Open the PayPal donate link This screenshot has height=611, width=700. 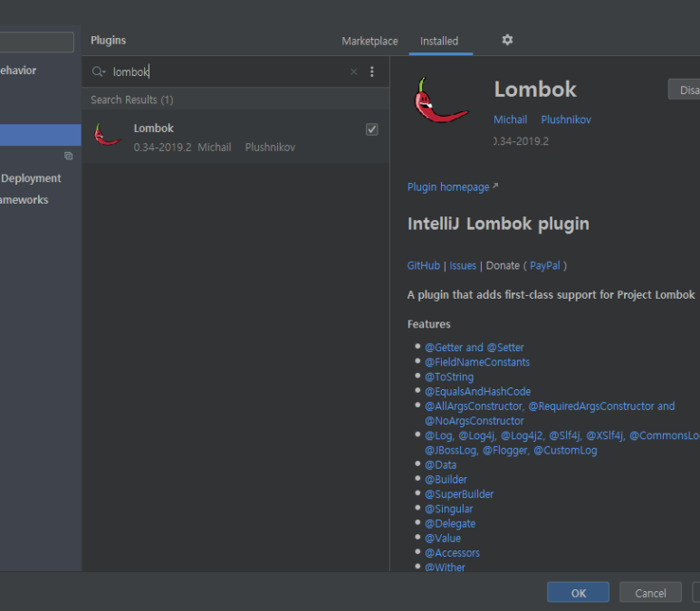click(x=544, y=265)
